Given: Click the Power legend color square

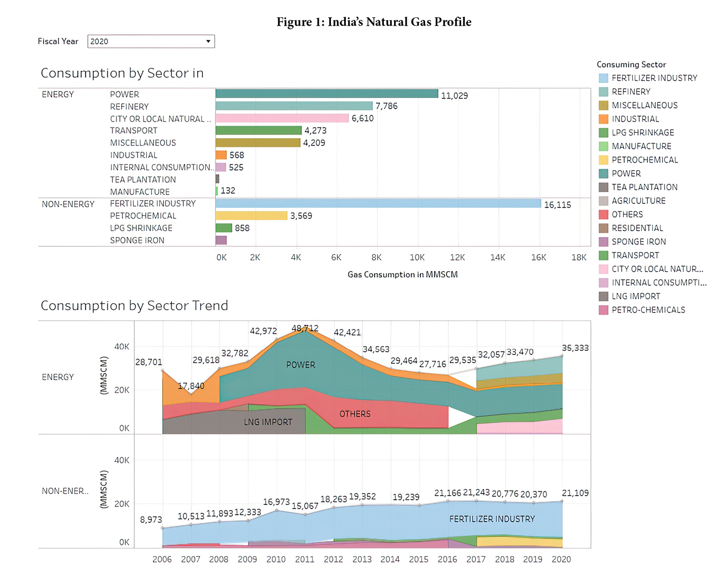Looking at the screenshot, I should point(603,174).
